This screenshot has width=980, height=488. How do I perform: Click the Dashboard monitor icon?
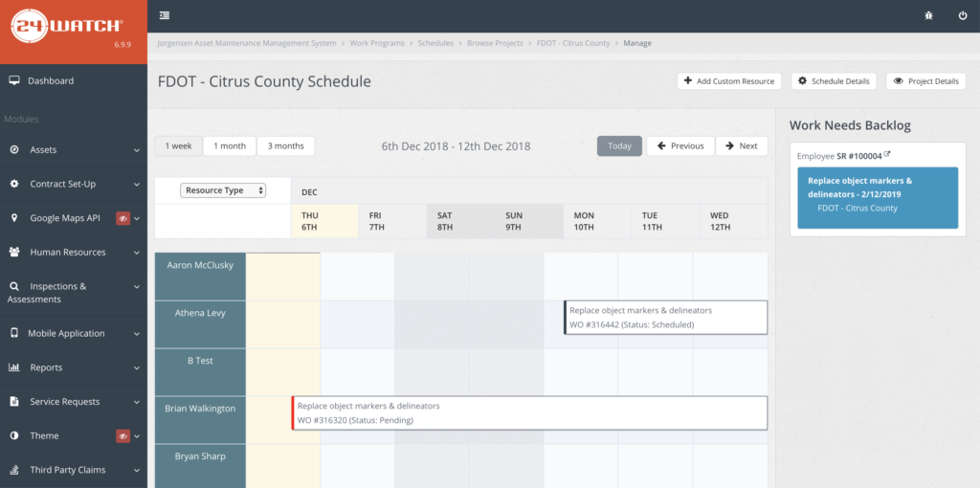14,80
